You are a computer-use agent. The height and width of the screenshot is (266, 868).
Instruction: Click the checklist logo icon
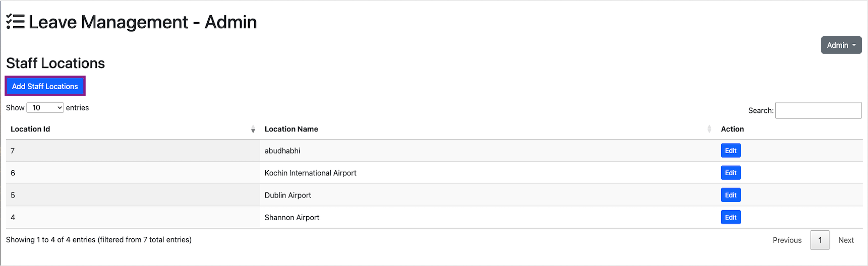click(x=15, y=22)
